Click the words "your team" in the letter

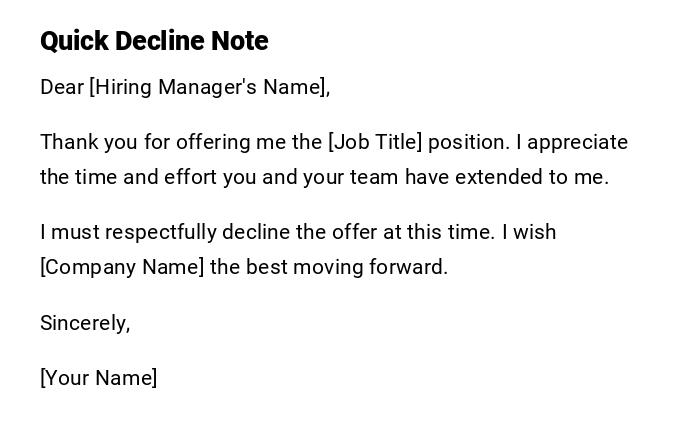(x=349, y=177)
